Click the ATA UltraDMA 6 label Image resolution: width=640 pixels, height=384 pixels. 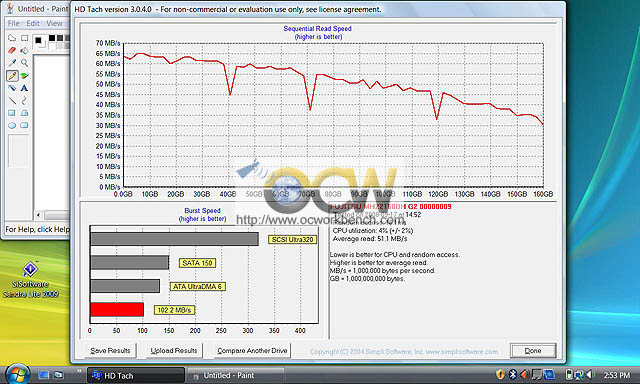tap(197, 286)
